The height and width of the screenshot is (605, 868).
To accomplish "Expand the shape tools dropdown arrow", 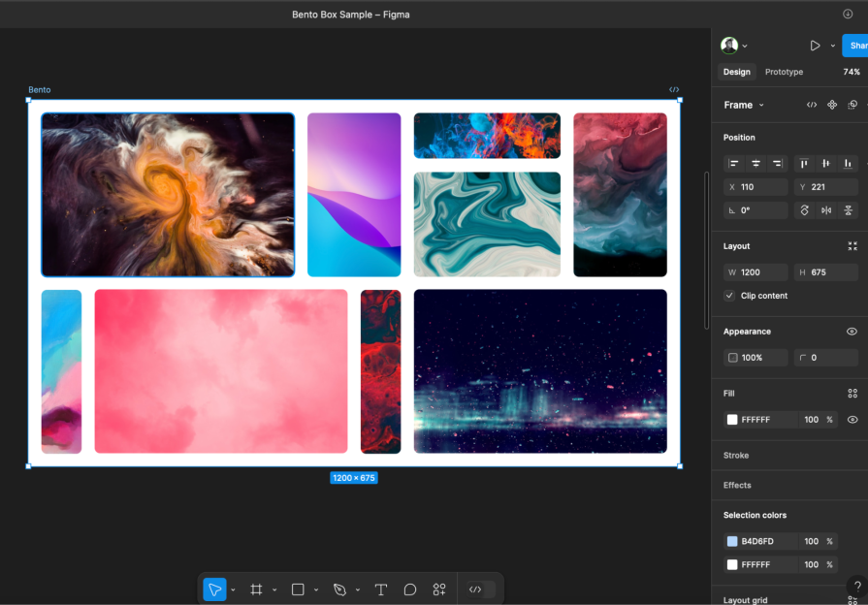I will (316, 589).
